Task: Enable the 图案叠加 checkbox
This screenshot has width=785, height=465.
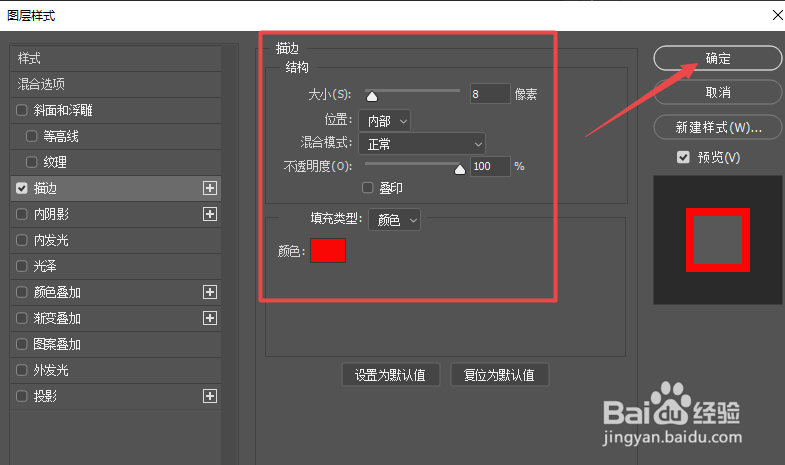Action: pos(22,344)
